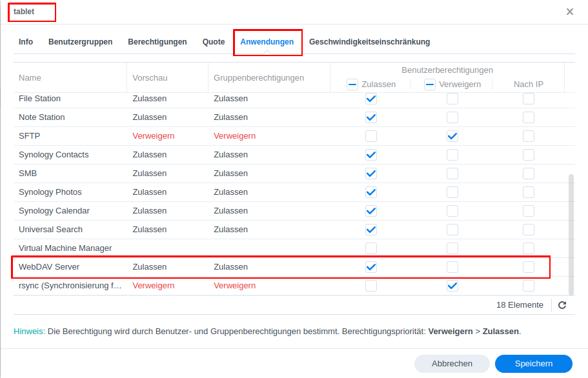This screenshot has width=588, height=378.
Task: Go to the Quote tab
Action: tap(214, 42)
